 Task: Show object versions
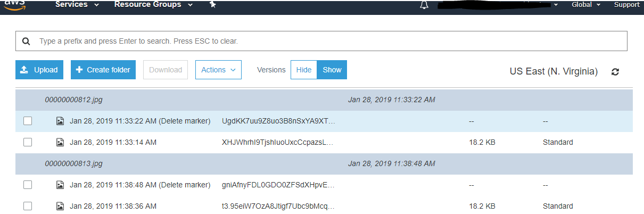tap(332, 70)
